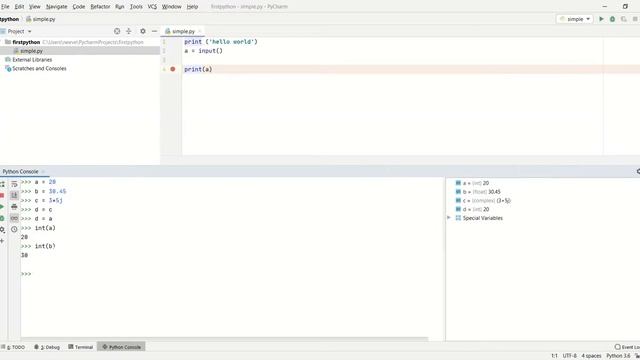
Task: Select Scratches and Consoles node
Action: pos(39,69)
